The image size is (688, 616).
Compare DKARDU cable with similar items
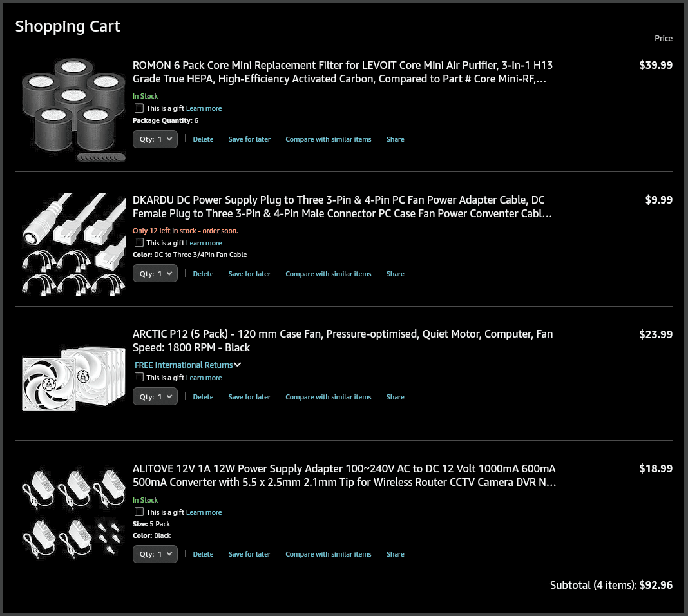[328, 274]
